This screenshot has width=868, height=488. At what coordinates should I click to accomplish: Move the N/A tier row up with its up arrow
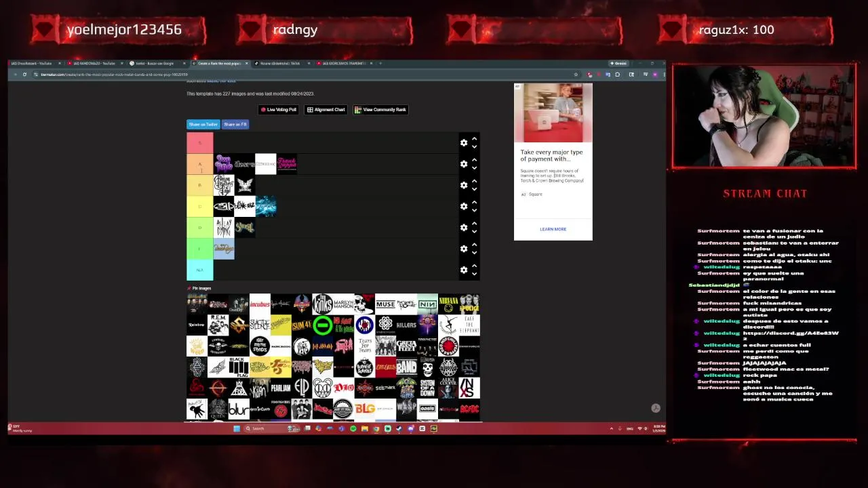475,266
